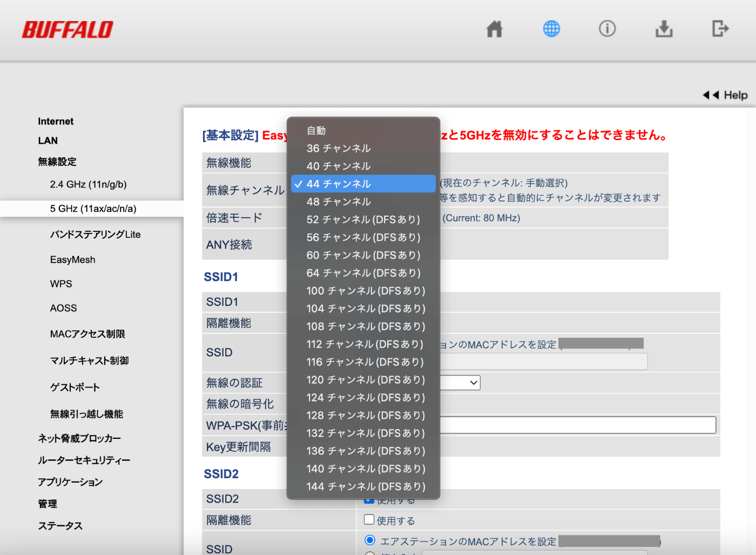This screenshot has height=555, width=756.
Task: Toggle SSID2 隔離機能 使用する checkbox
Action: click(x=369, y=519)
